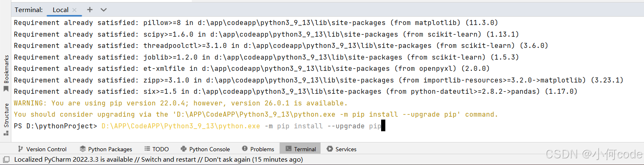644x165 pixels.
Task: Click the Services play icon
Action: 330,149
